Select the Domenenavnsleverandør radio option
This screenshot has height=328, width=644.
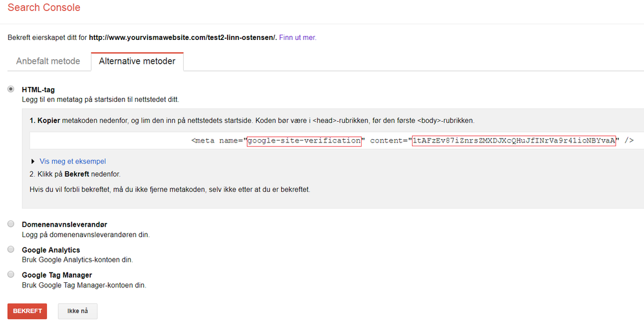(x=11, y=224)
